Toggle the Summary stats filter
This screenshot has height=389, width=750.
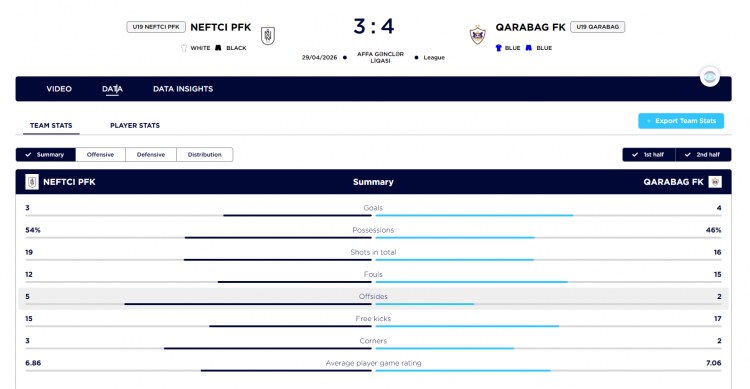point(46,155)
